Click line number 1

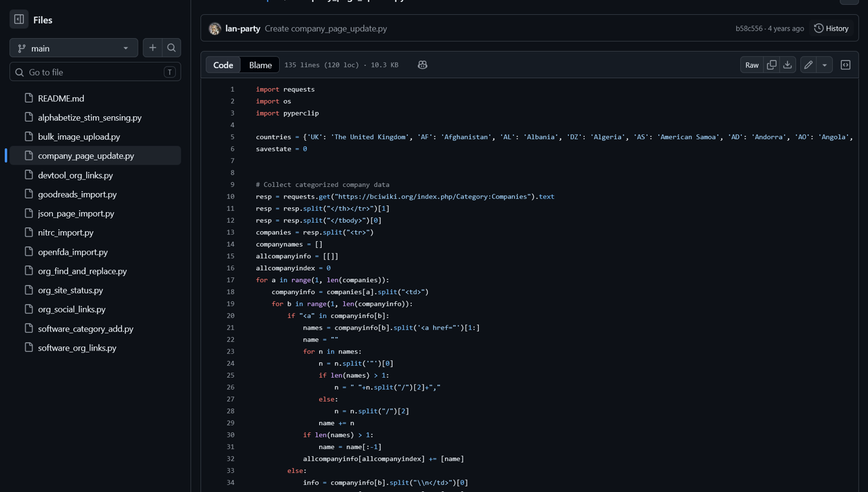(x=232, y=89)
